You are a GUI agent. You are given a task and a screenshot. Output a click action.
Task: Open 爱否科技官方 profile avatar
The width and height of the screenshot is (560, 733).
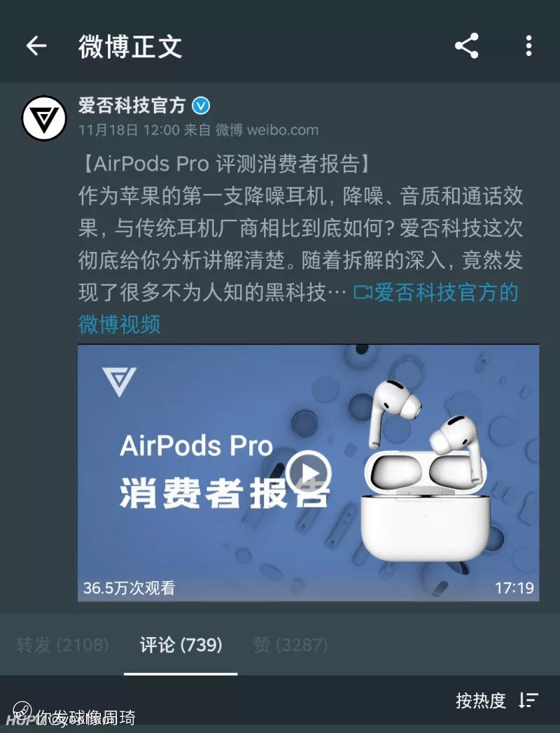(x=44, y=118)
